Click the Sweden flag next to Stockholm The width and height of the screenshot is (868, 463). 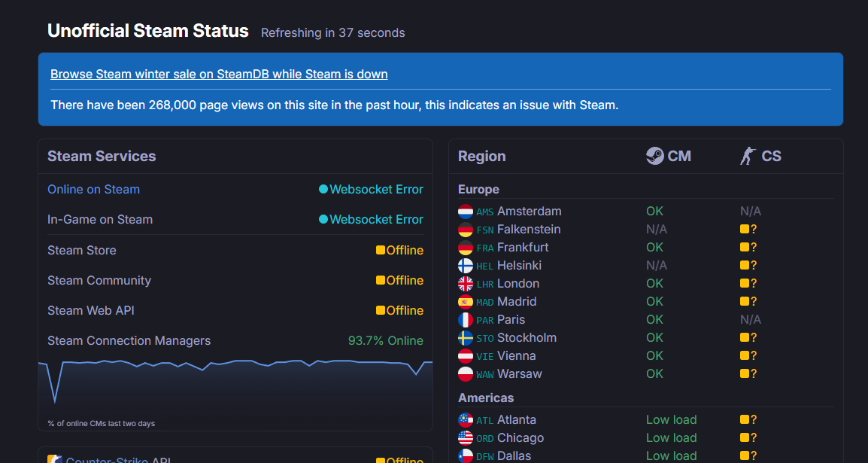466,338
